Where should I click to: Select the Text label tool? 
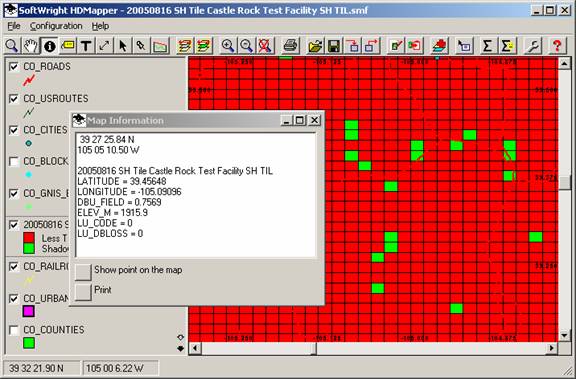(x=86, y=46)
